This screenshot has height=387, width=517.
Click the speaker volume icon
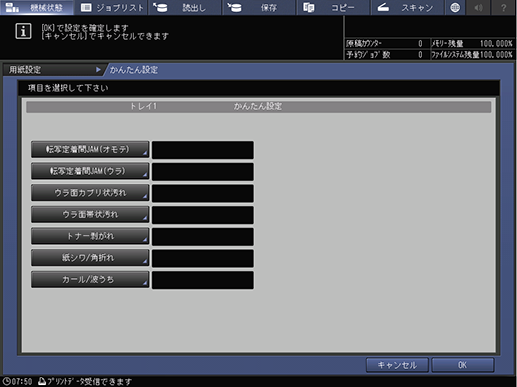coord(479,7)
